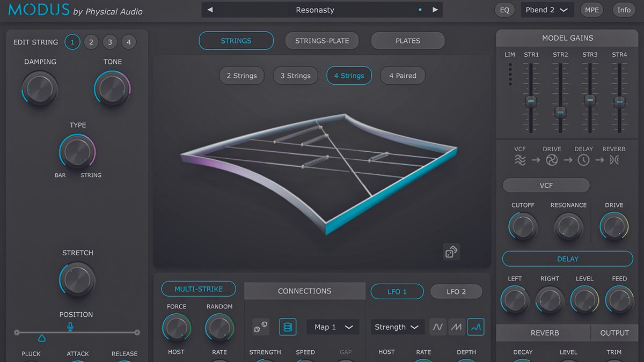Click the triangular strike position marker

click(x=41, y=338)
